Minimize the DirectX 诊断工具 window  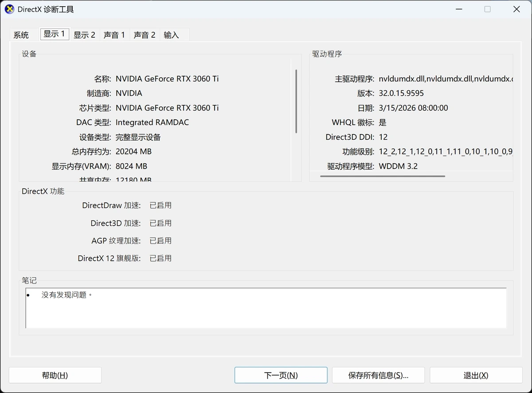458,9
